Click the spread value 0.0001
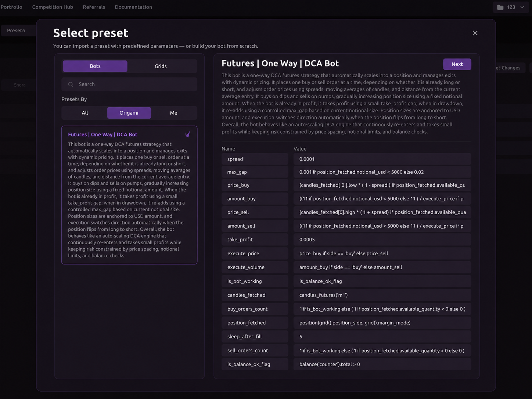 coord(382,159)
